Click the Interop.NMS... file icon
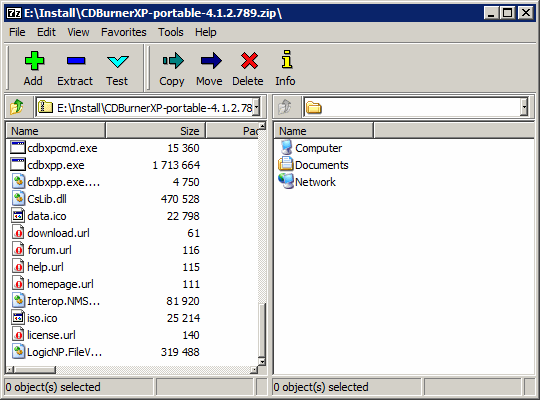Image resolution: width=540 pixels, height=400 pixels. click(18, 301)
